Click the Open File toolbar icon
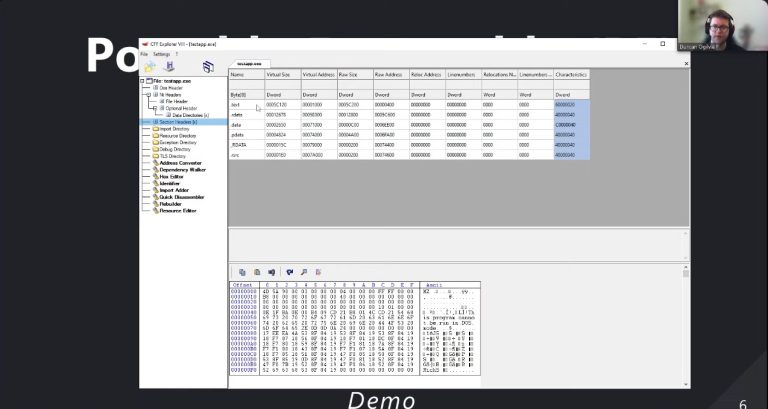Screen dimensions: 768x409 [x=150, y=67]
